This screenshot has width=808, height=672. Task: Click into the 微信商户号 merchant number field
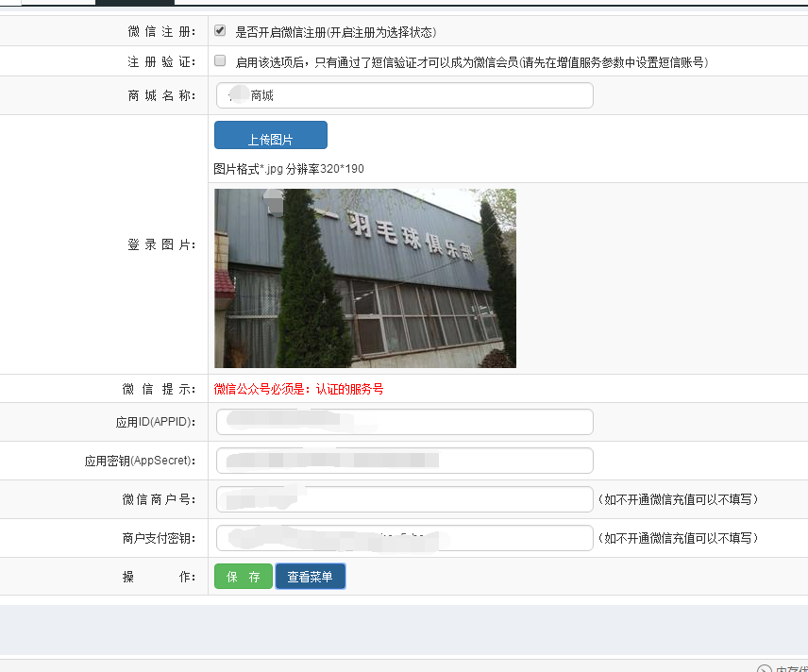(404, 499)
